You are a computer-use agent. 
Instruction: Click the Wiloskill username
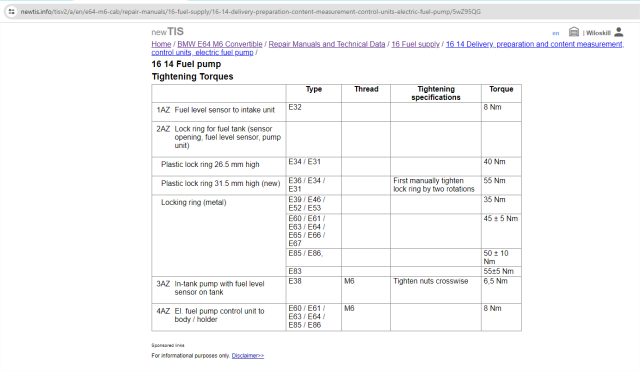[598, 33]
